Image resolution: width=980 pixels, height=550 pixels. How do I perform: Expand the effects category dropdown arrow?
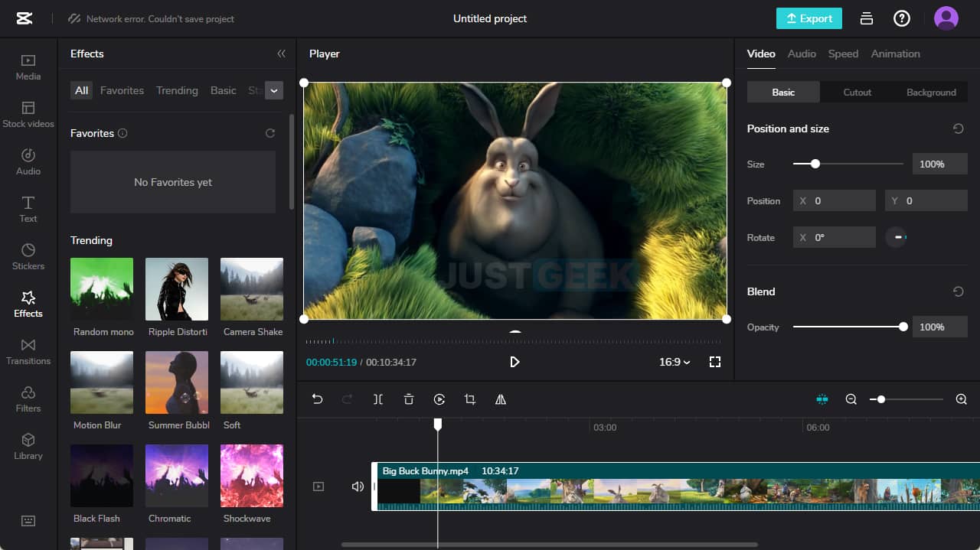[x=274, y=90]
